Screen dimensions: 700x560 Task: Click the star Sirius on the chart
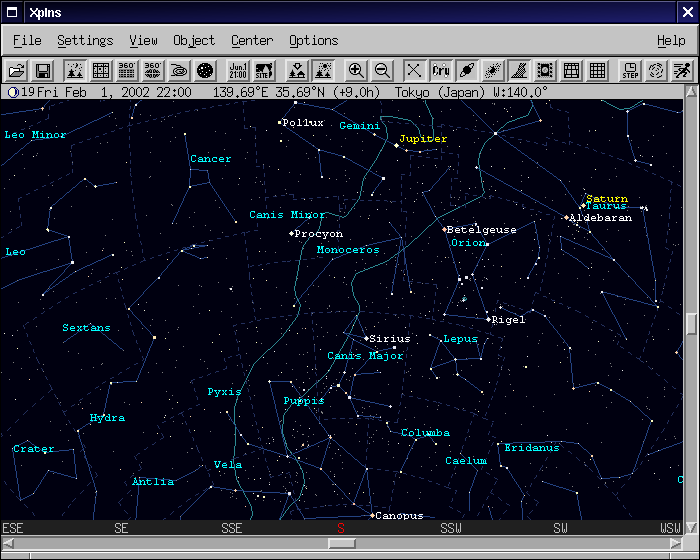coord(367,339)
